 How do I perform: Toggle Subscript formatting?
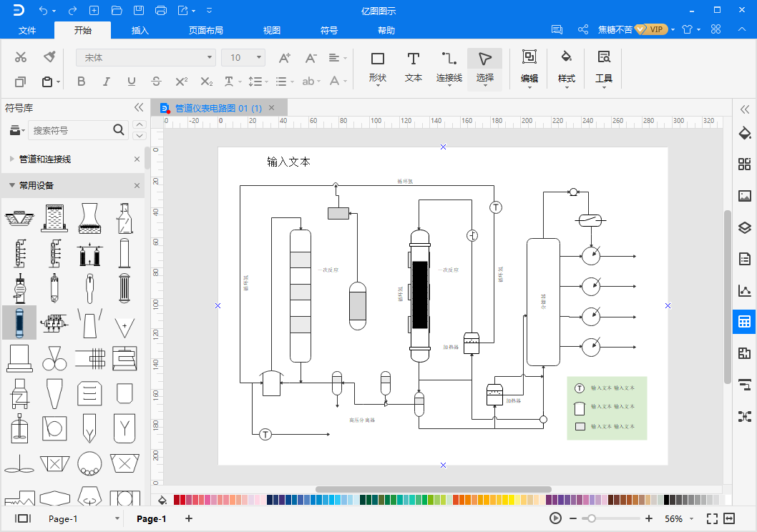tap(207, 82)
